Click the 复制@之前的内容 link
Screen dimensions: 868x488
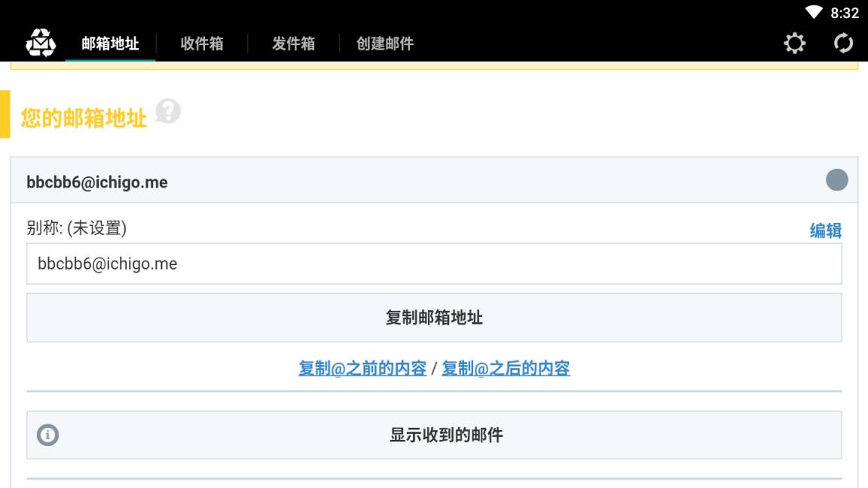(x=362, y=368)
